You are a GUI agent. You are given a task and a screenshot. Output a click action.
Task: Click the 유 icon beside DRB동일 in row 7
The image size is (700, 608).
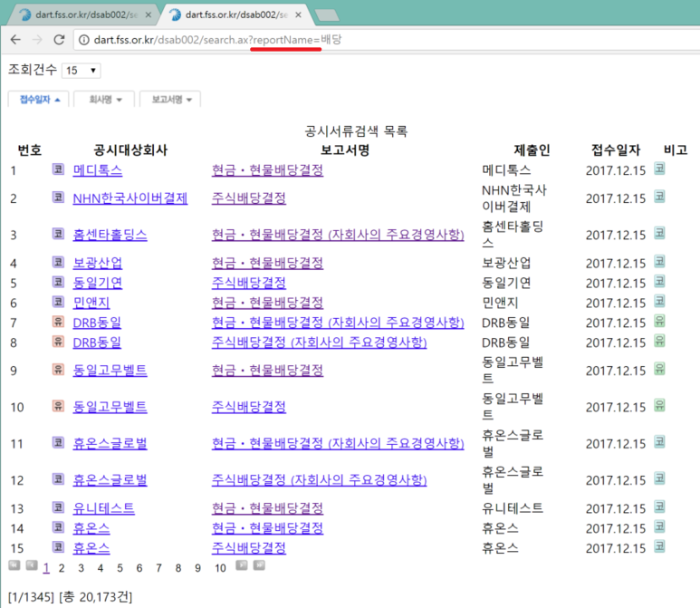(58, 321)
